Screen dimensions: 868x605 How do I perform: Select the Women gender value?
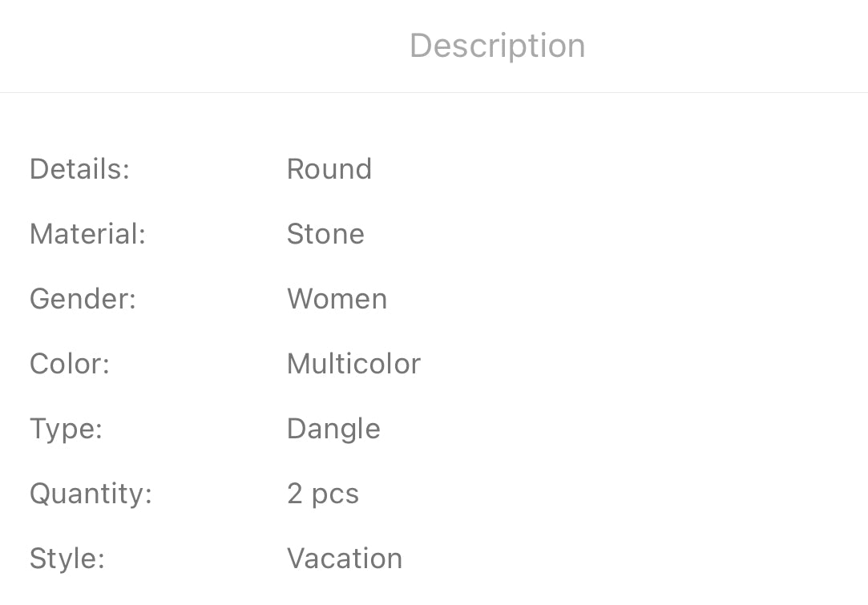pos(337,299)
